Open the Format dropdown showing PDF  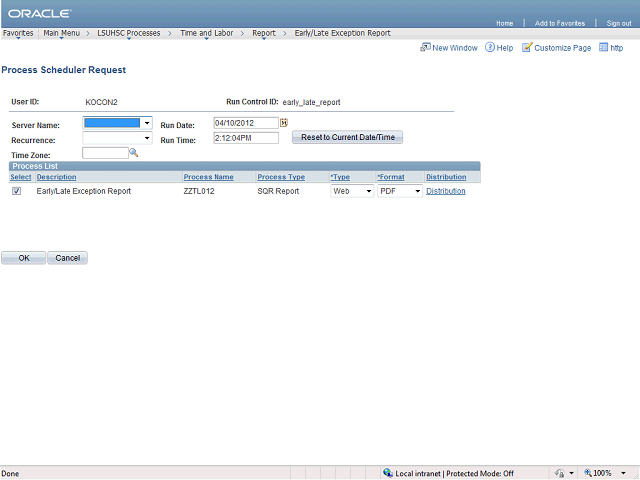[400, 191]
